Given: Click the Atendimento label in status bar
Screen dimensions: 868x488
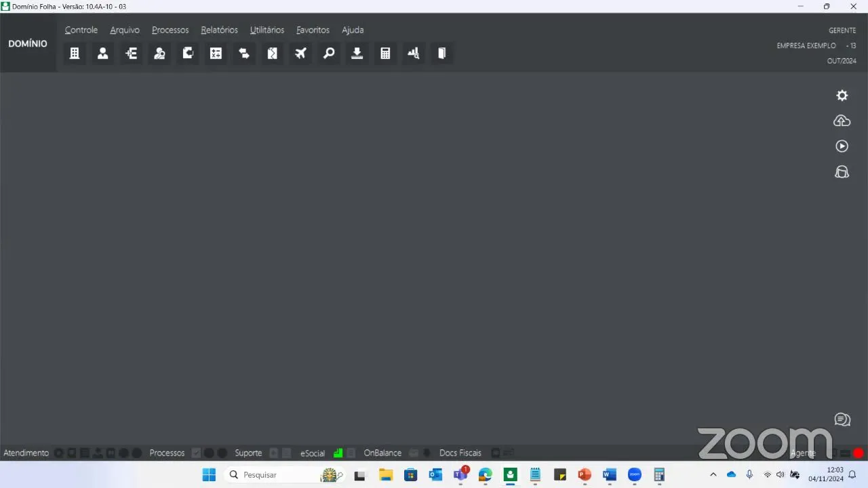Looking at the screenshot, I should (26, 453).
